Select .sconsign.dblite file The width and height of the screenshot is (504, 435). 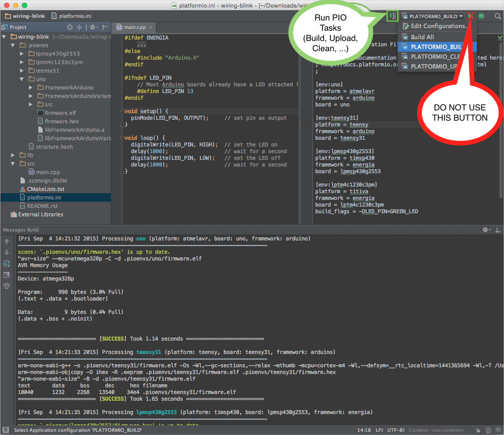(x=43, y=181)
